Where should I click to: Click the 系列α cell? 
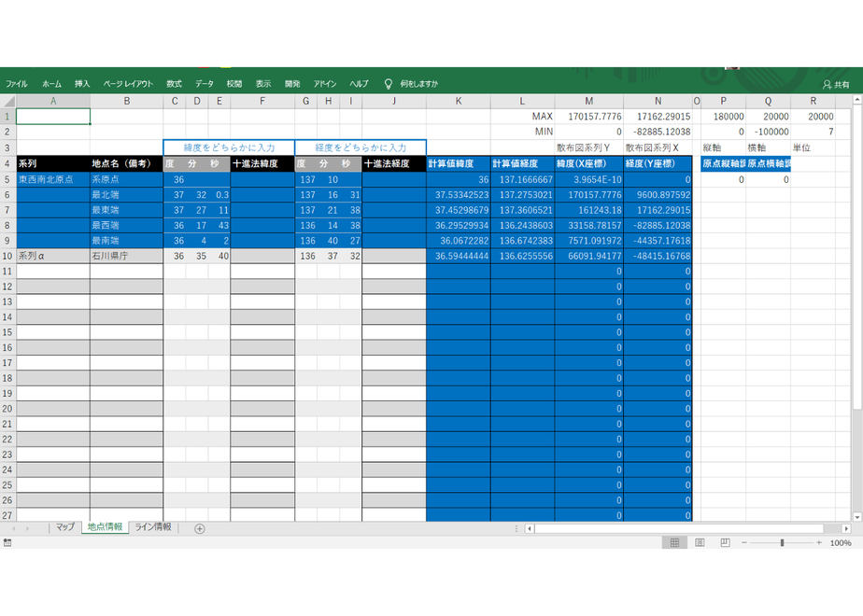(x=53, y=256)
